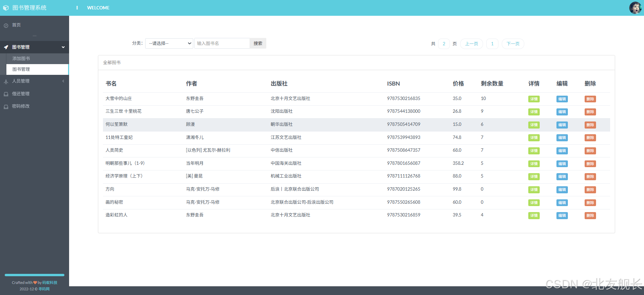
Task: Click the author name 顾漫
Action: coord(191,124)
